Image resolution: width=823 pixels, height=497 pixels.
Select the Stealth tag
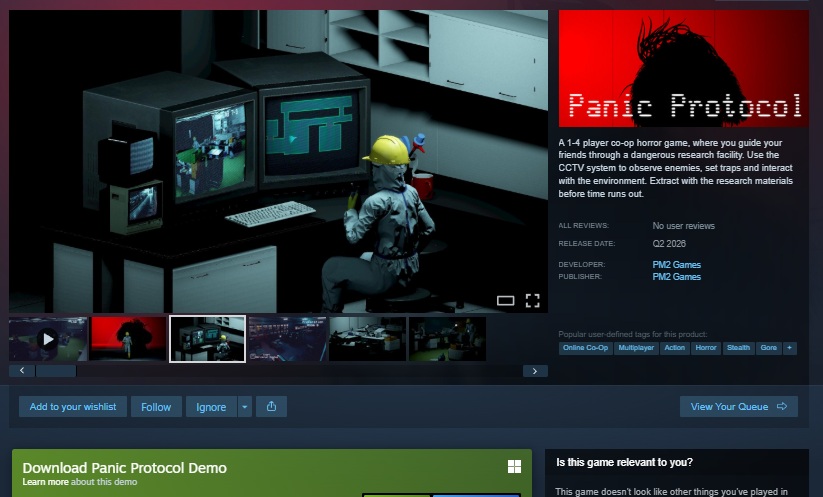[738, 348]
